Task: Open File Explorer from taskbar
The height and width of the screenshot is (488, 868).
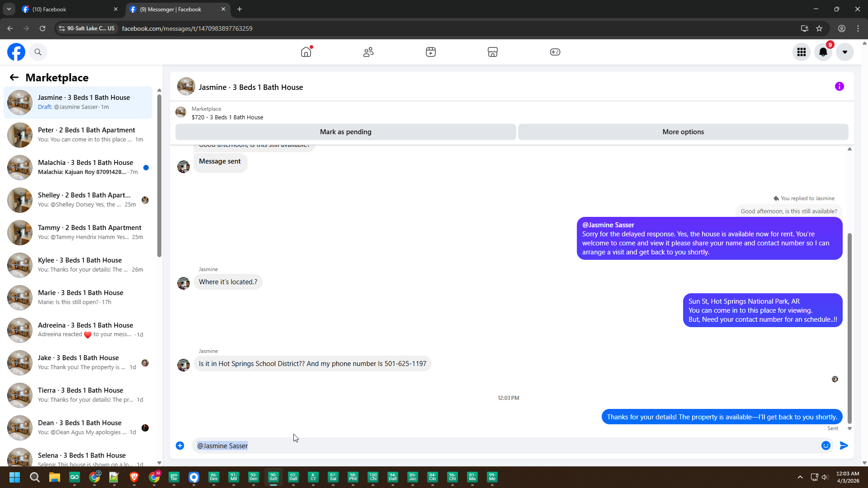Action: coord(55,477)
